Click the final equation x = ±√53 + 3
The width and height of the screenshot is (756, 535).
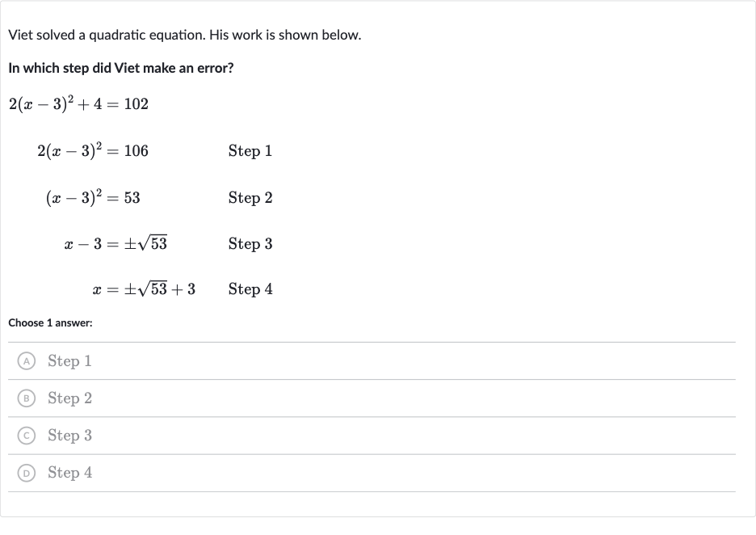(x=144, y=289)
